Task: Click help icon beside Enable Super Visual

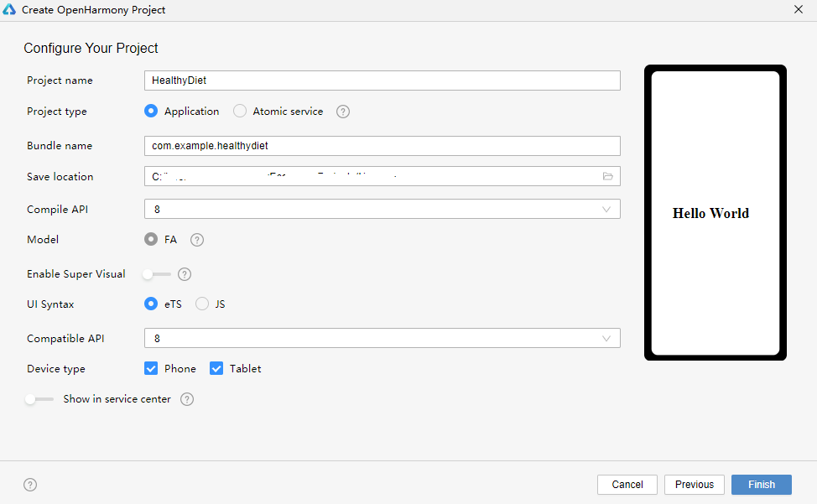Action: click(x=185, y=274)
